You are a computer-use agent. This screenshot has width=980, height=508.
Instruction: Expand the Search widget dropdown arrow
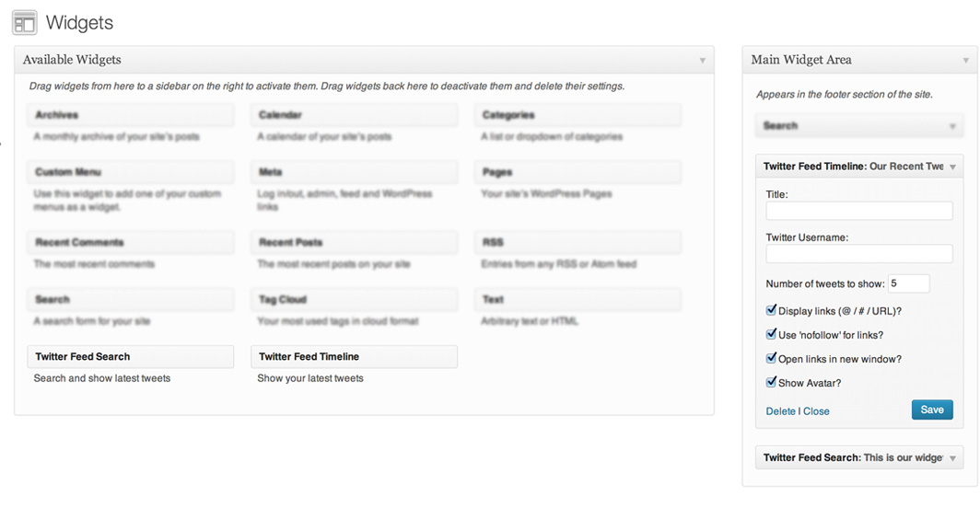952,126
